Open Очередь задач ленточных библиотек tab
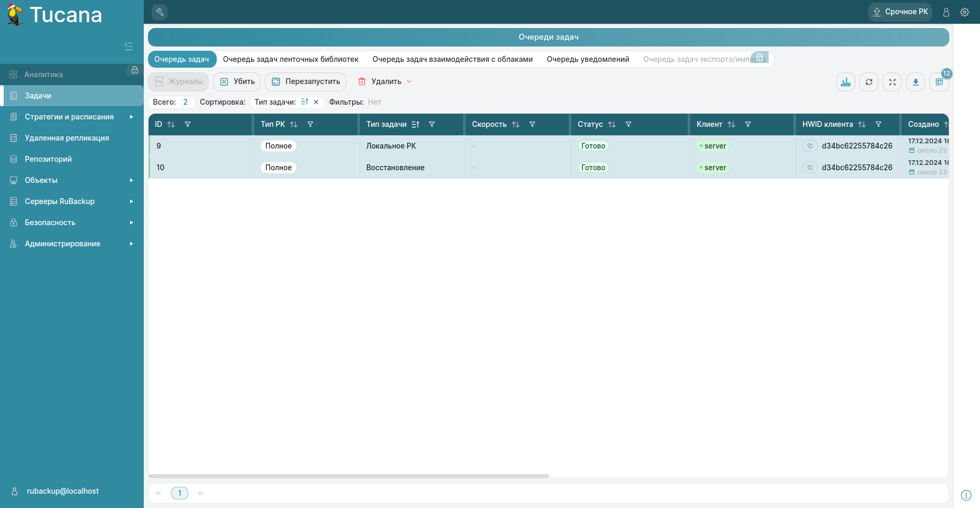This screenshot has height=508, width=980. point(291,59)
